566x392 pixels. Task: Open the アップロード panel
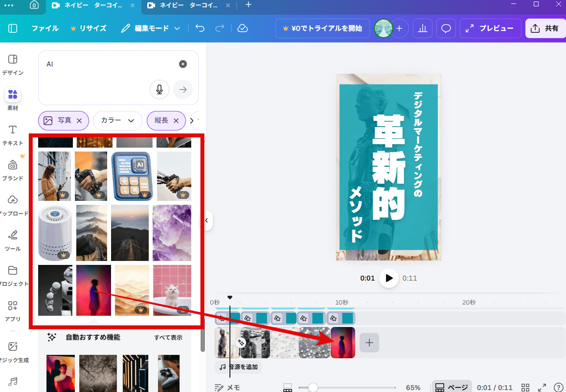point(13,203)
